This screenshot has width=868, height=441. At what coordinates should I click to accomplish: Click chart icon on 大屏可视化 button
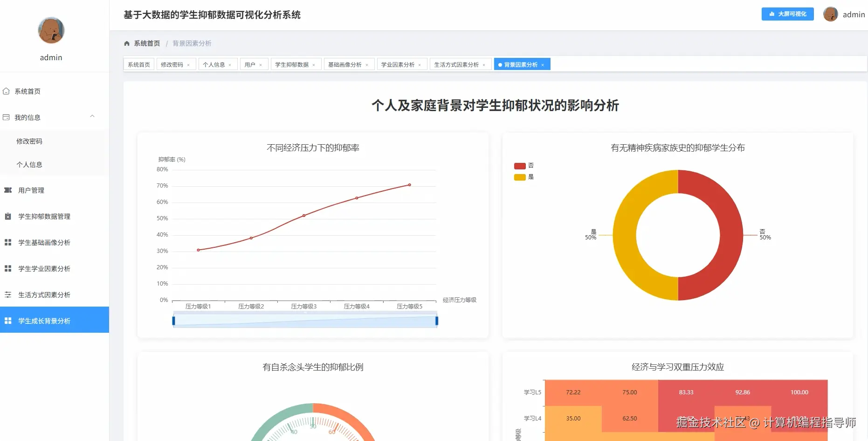772,14
